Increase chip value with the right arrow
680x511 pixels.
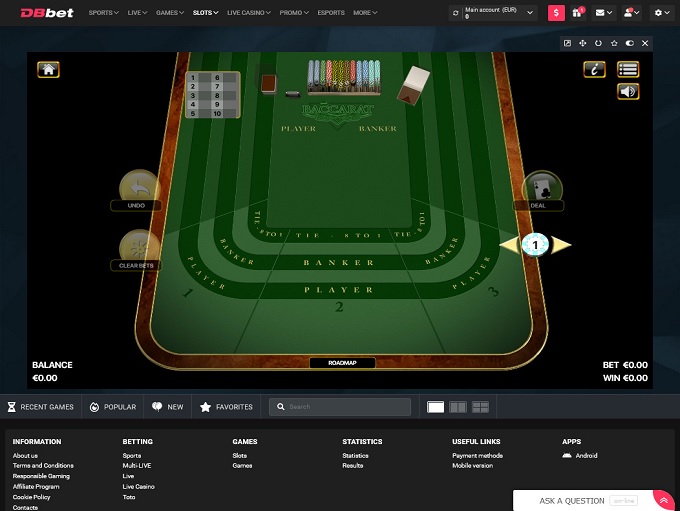pos(562,244)
